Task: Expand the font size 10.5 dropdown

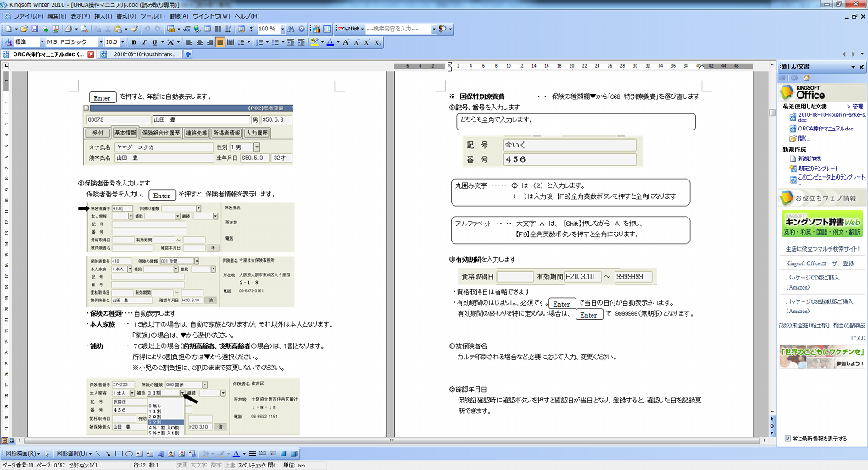Action: pos(124,41)
